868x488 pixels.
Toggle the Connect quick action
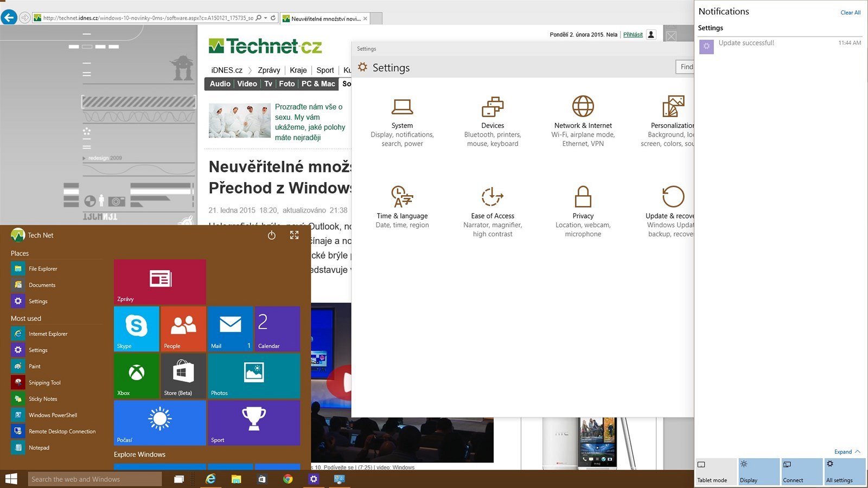point(802,472)
